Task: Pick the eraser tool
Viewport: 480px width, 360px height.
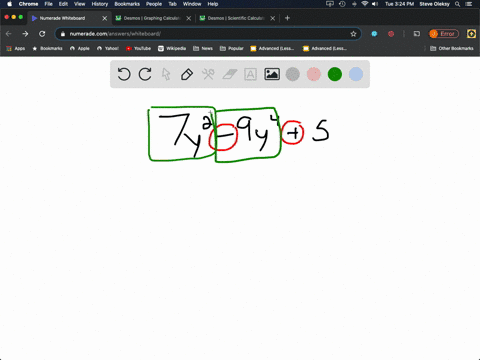Action: (230, 74)
